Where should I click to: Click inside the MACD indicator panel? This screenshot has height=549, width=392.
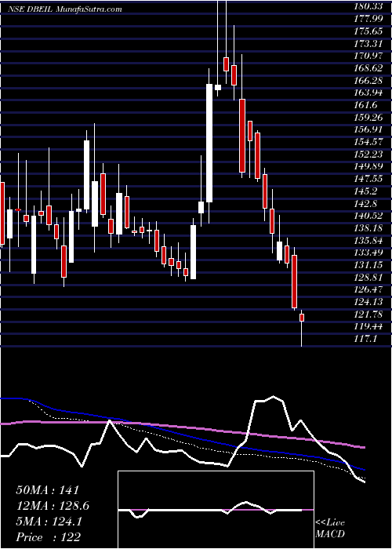pyautogui.click(x=216, y=510)
